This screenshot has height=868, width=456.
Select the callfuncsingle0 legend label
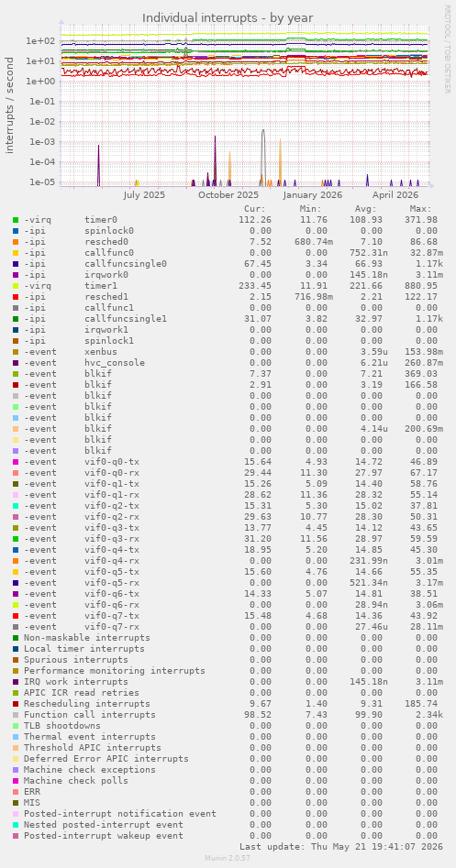(x=126, y=263)
